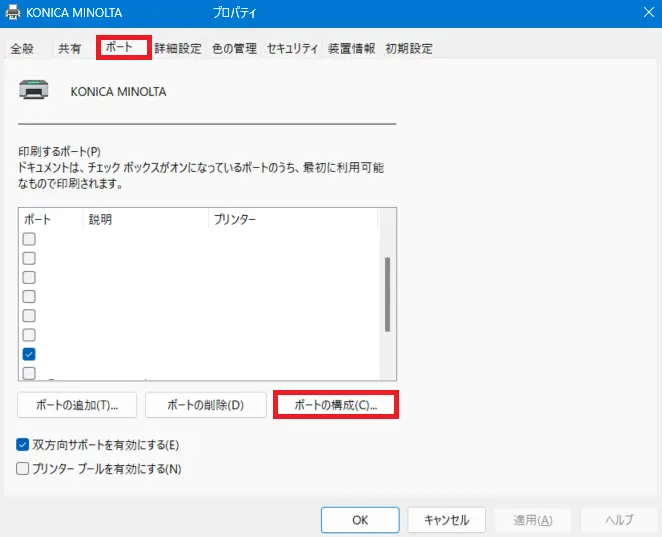Open the 装置情報 tab

352,48
